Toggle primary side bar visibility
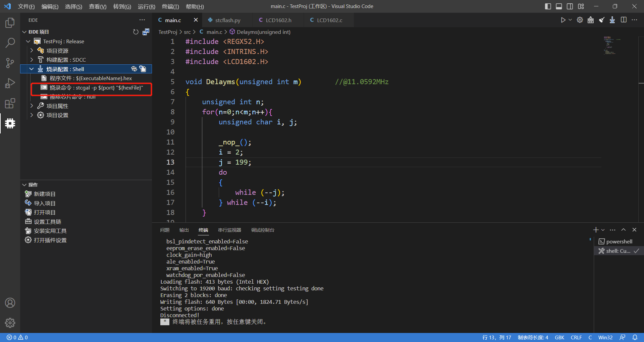Screen dimensions: 644x342 (548, 6)
